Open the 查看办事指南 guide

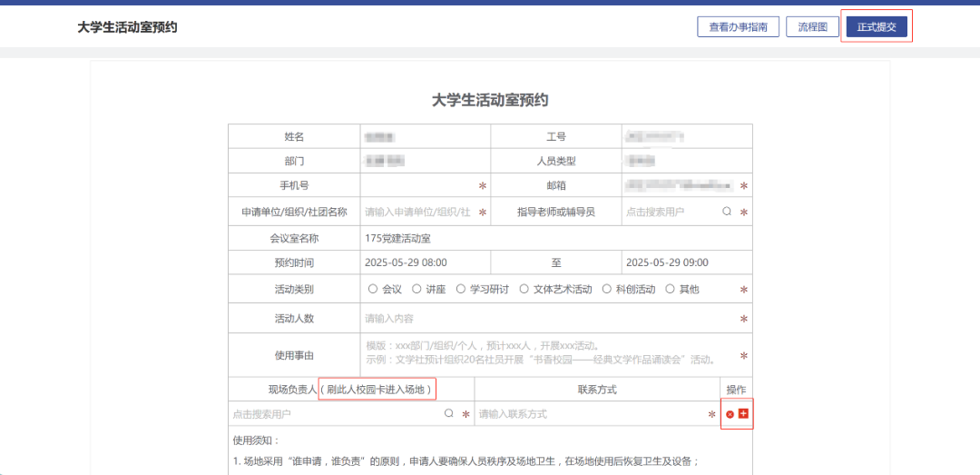(738, 27)
